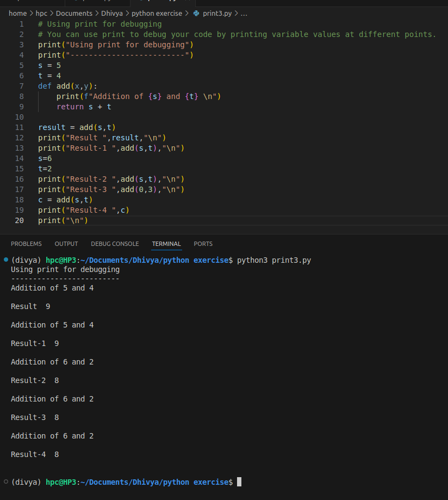This screenshot has height=500, width=448.
Task: Switch to the PORTS tab
Action: (x=203, y=244)
